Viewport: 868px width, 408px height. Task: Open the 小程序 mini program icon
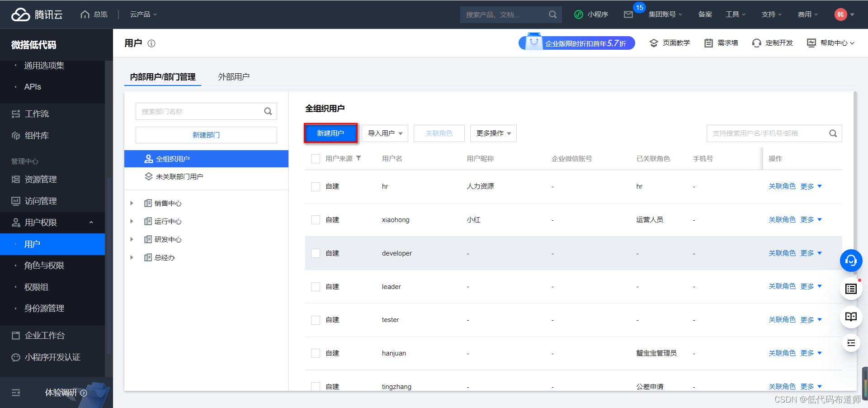[x=578, y=14]
